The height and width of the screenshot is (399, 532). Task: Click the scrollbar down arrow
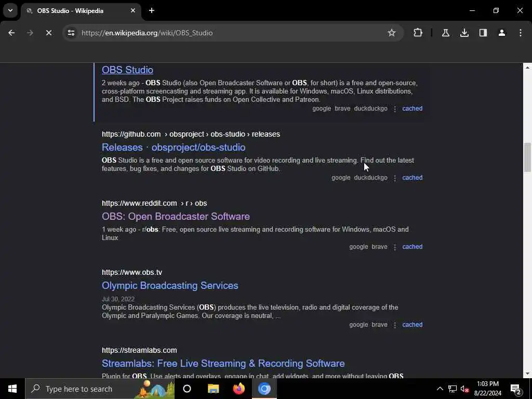pos(527,374)
